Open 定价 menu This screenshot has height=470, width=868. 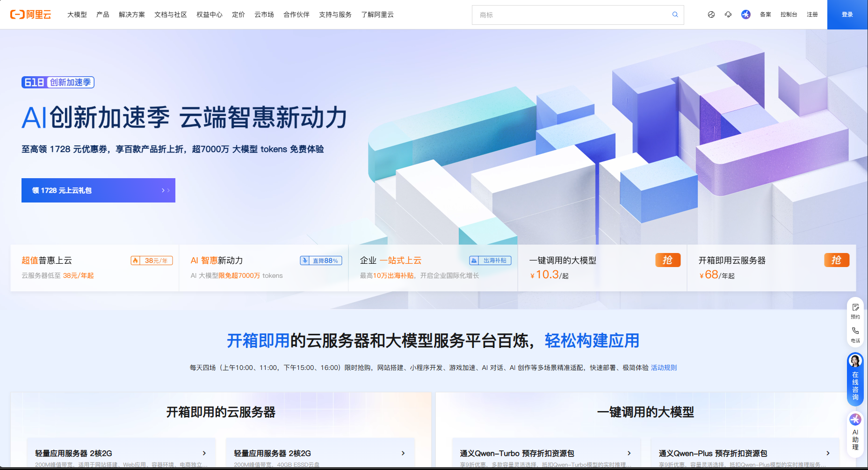coord(239,14)
